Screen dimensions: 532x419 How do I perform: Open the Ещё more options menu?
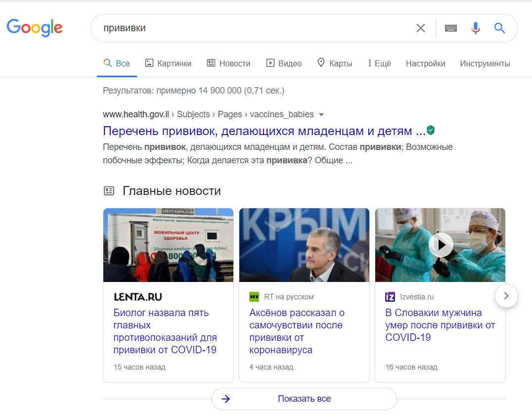point(379,63)
